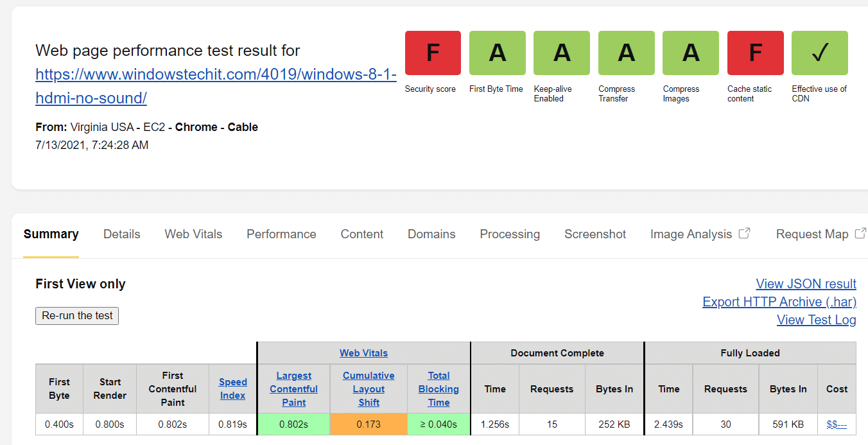Click the Effective use of CDN checkmark

coord(819,53)
